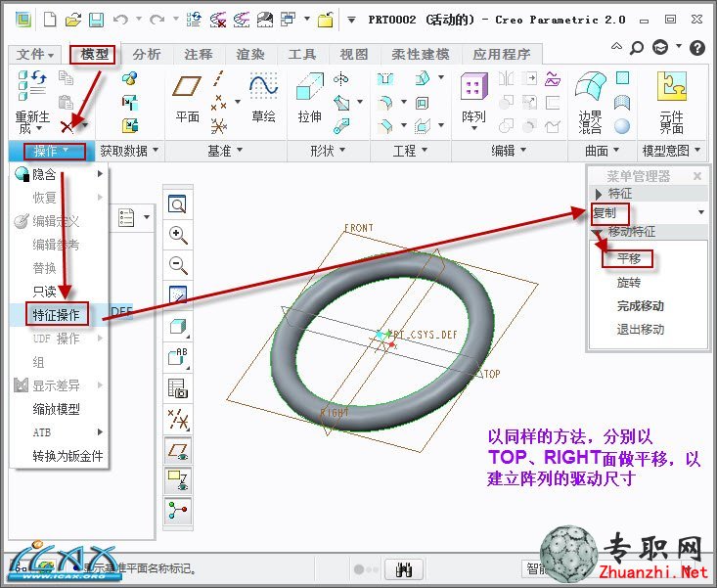The width and height of the screenshot is (717, 588).
Task: Save the model using the floppy disk icon
Action: (x=96, y=20)
